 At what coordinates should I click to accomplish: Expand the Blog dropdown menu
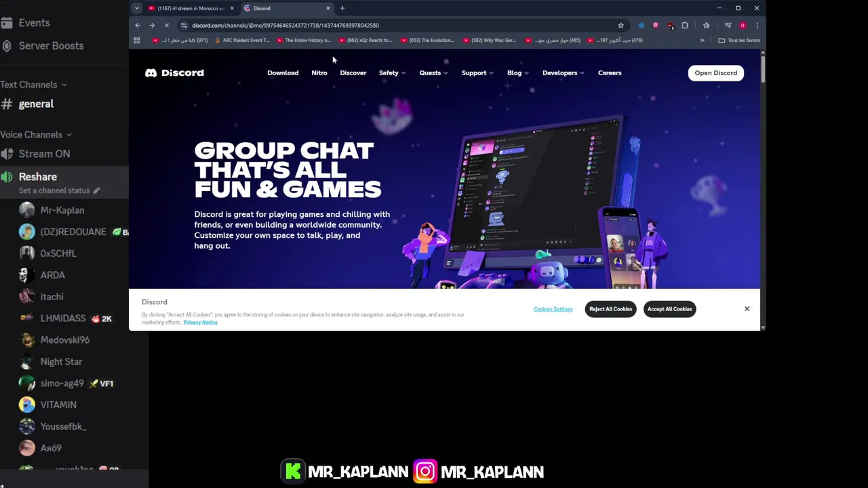[517, 73]
